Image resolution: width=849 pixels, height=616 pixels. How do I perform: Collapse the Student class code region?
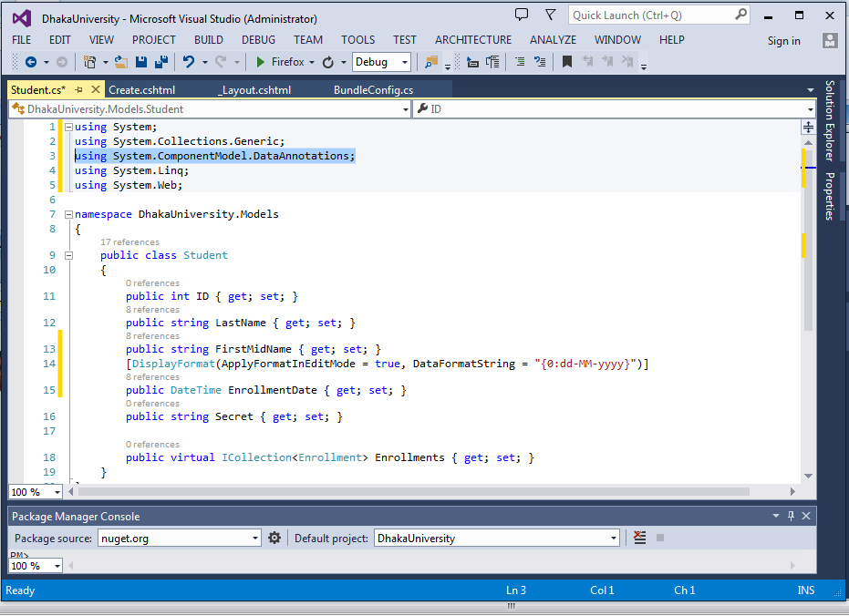tap(69, 256)
